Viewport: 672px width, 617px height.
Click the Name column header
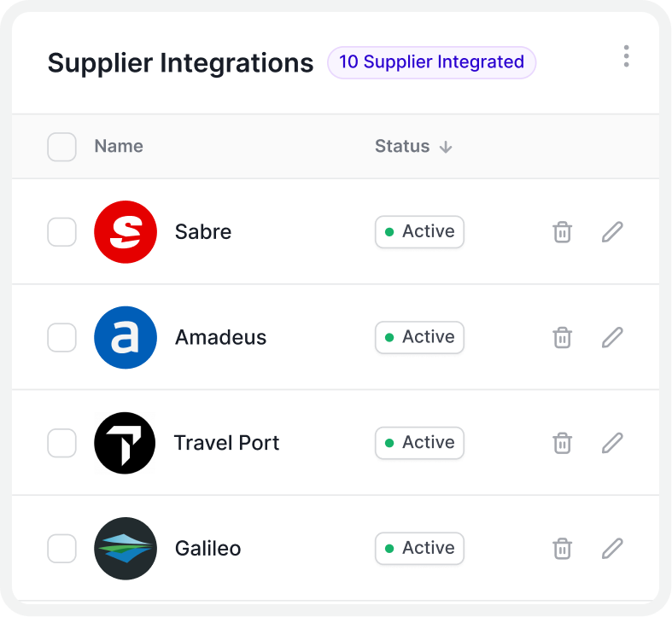coord(119,147)
